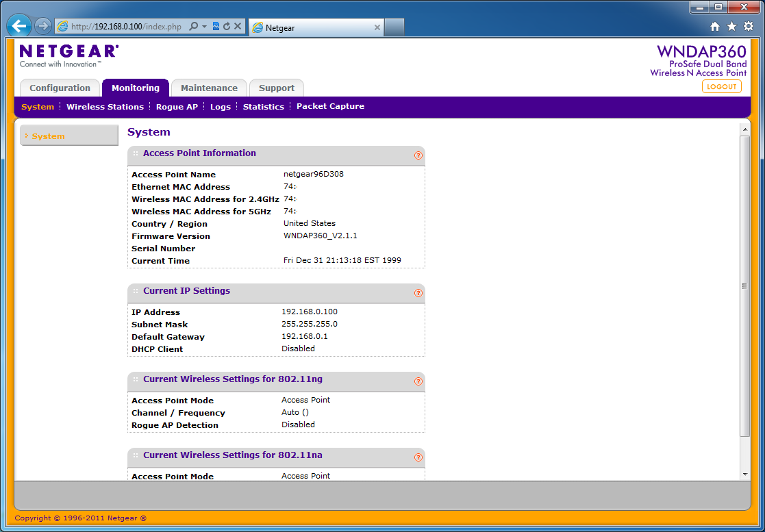Go back with the browser Back arrow
Viewport: 765px width, 532px height.
point(19,26)
